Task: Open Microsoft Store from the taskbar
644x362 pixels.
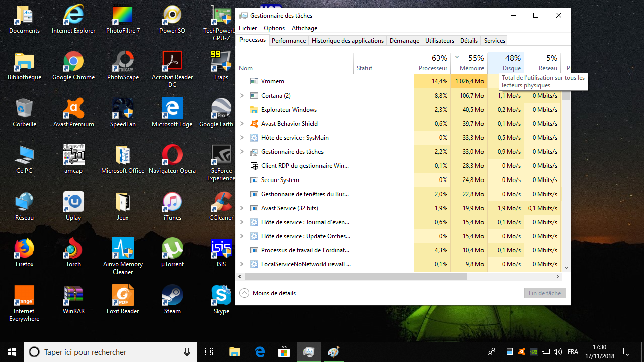Action: point(284,352)
